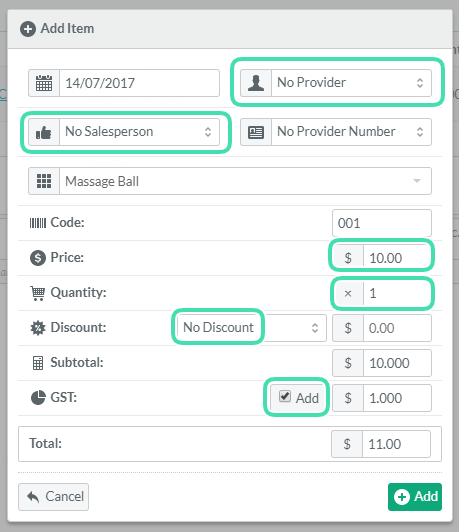Image resolution: width=459 pixels, height=532 pixels.
Task: Click the calculator icon beside Subtotal
Action: point(38,363)
